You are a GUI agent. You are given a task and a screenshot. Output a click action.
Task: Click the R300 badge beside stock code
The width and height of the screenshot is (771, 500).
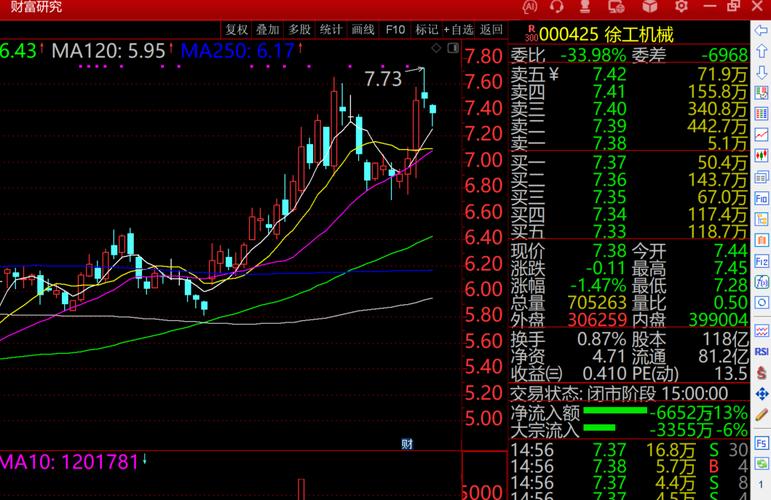tap(531, 34)
